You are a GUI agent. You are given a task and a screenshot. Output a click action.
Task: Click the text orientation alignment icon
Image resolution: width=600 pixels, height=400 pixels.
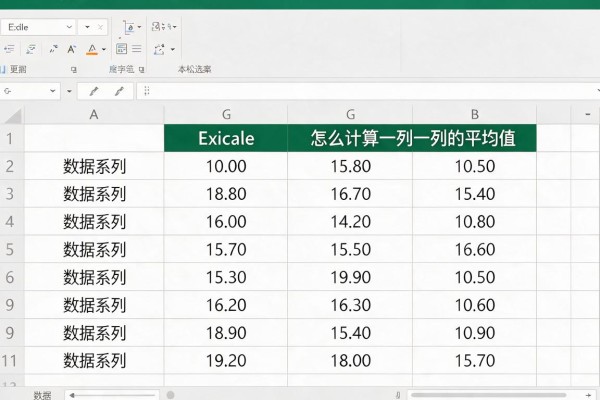(x=129, y=27)
